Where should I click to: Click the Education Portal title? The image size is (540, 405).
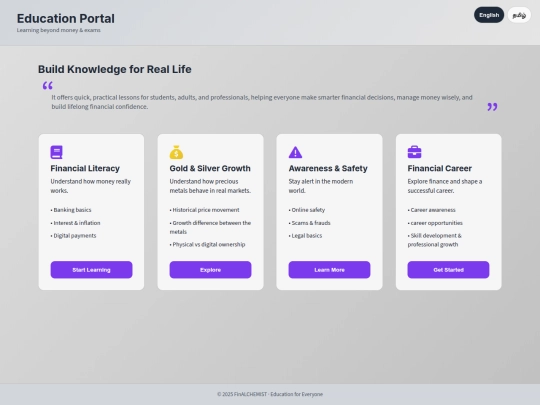(66, 19)
